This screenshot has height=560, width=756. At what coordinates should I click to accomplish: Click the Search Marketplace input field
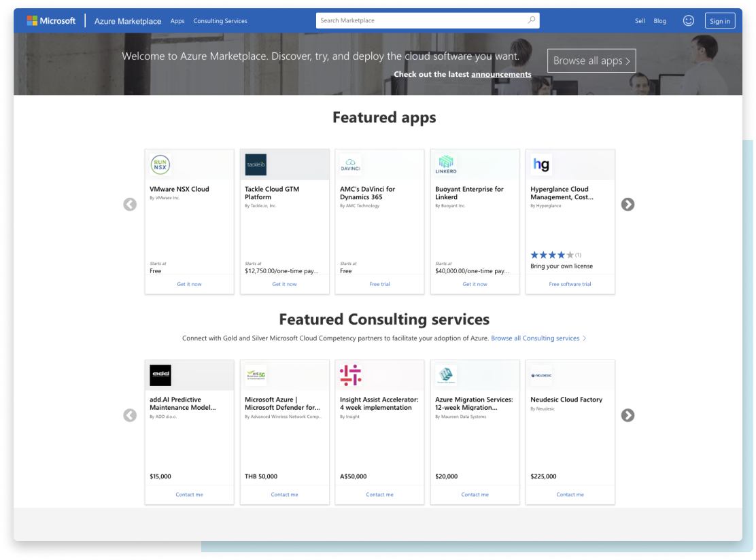point(428,20)
